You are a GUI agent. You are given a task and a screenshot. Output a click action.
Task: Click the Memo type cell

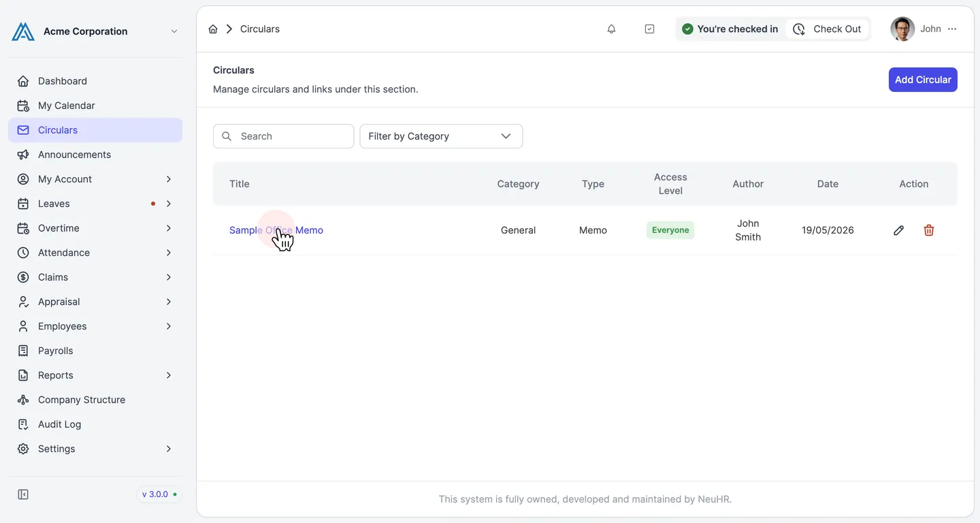click(593, 230)
